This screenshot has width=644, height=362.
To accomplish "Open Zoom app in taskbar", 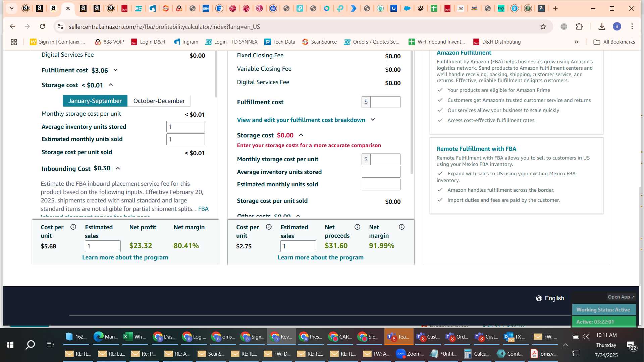I will (x=410, y=354).
